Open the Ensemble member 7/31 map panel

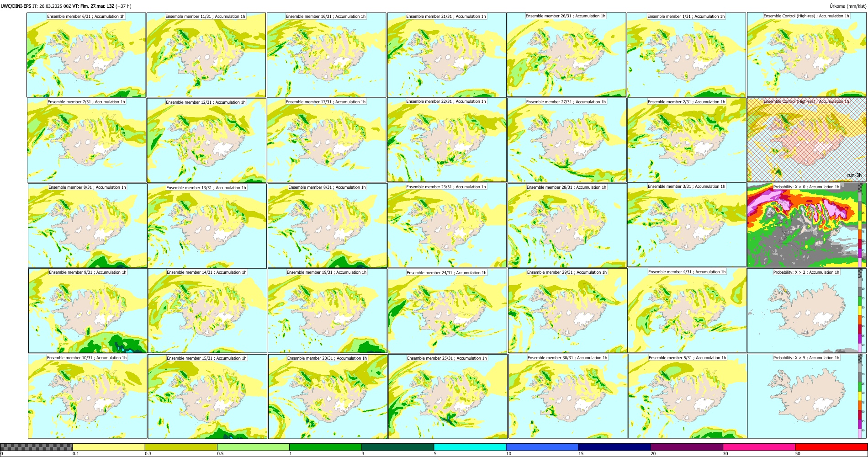[x=87, y=140]
